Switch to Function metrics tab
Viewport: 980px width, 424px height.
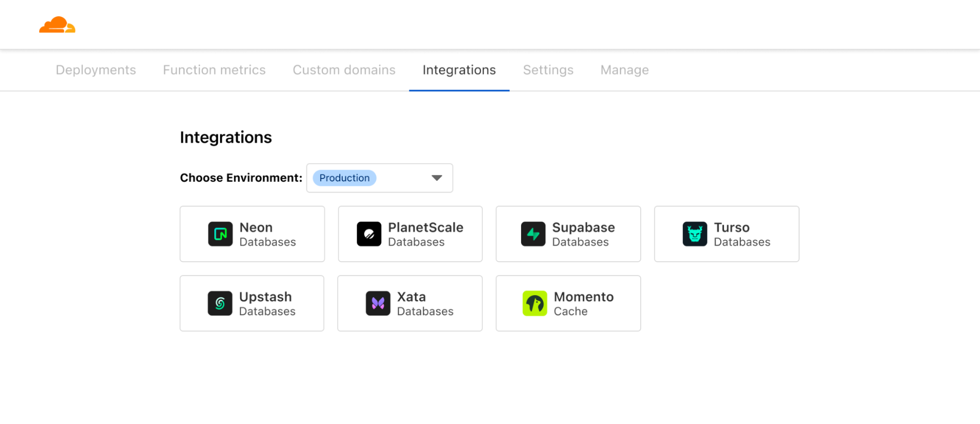pyautogui.click(x=214, y=70)
